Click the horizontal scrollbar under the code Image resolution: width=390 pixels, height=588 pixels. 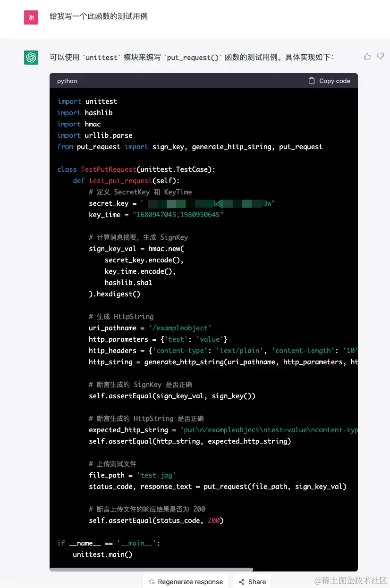point(151,570)
